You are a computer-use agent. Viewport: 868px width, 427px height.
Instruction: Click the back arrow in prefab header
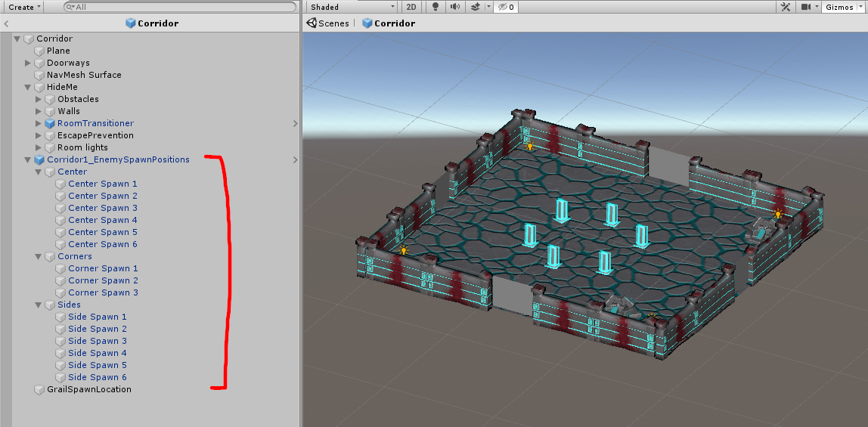pos(6,23)
